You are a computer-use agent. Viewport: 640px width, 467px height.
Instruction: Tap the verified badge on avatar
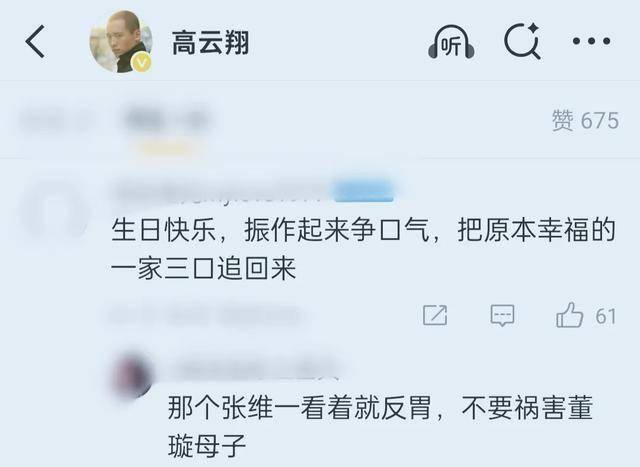[142, 62]
